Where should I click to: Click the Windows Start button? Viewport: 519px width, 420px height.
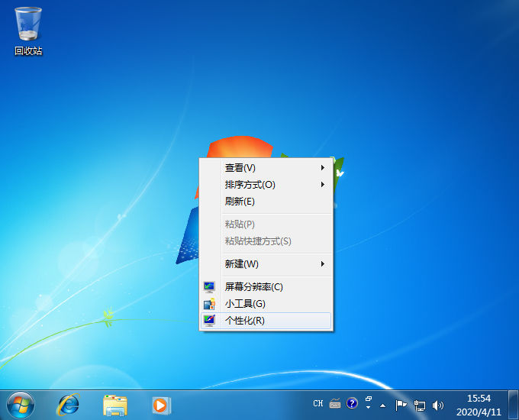pos(21,404)
